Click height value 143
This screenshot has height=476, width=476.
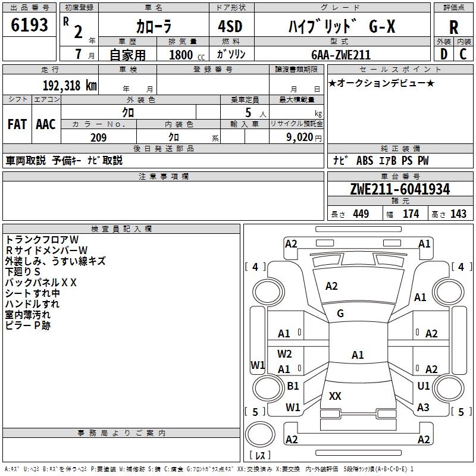(458, 214)
